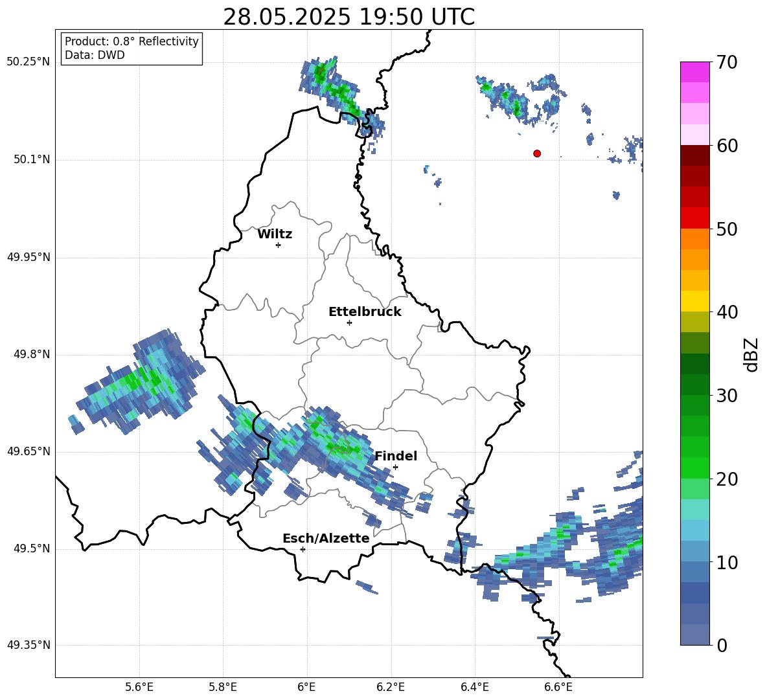The image size is (767, 700).
Task: Click the 6.4°E longitude label
Action: 474,687
